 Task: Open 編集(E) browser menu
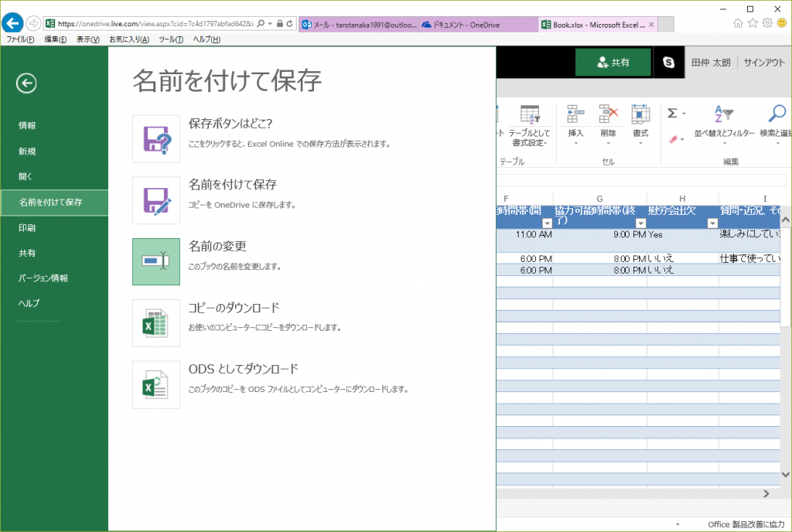click(56, 39)
